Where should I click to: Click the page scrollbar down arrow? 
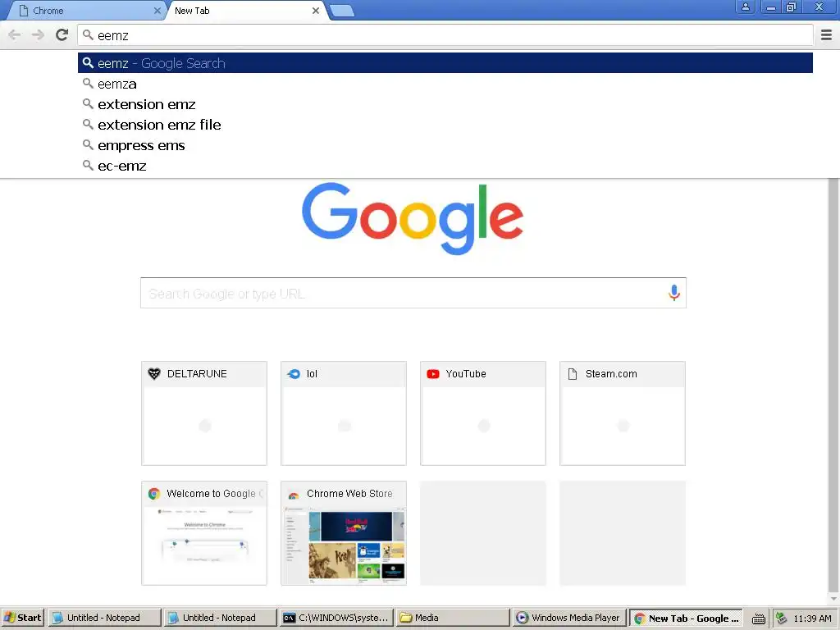[x=833, y=598]
